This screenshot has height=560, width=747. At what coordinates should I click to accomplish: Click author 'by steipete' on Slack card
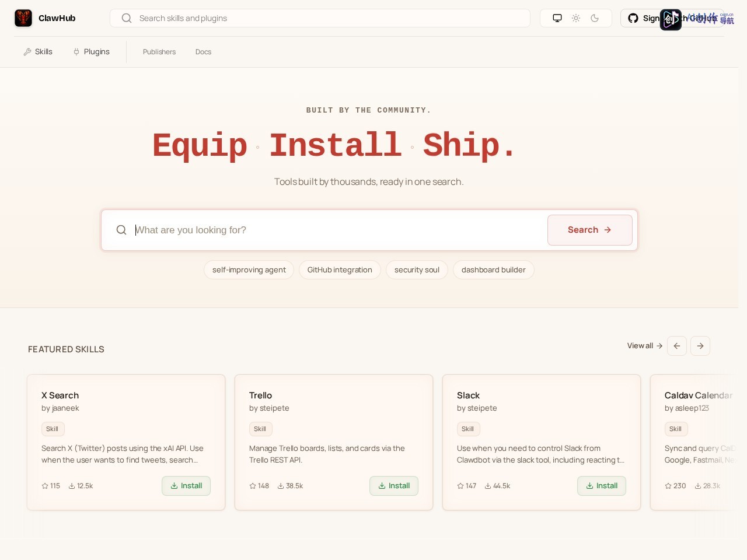(x=477, y=408)
